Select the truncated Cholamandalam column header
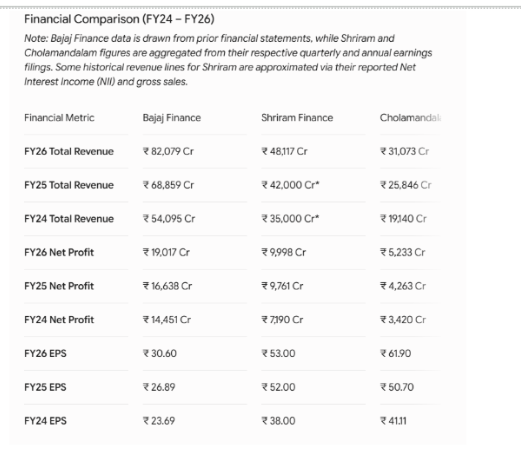The image size is (521, 450). [x=410, y=118]
